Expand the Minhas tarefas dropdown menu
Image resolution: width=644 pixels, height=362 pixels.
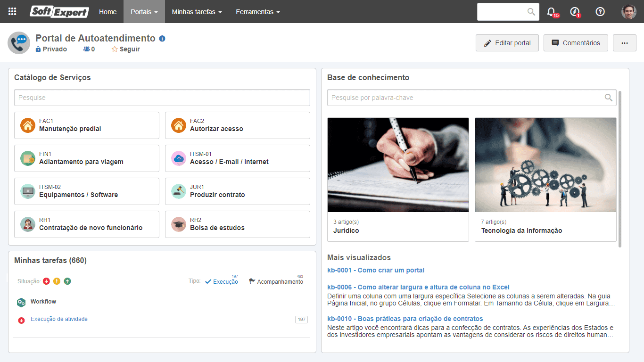tap(197, 12)
